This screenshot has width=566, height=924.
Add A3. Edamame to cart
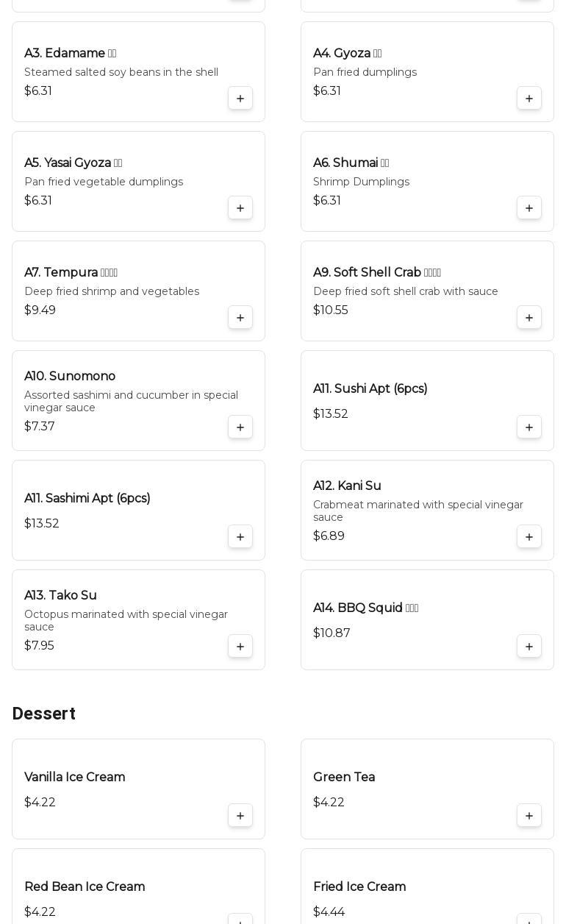pos(240,99)
